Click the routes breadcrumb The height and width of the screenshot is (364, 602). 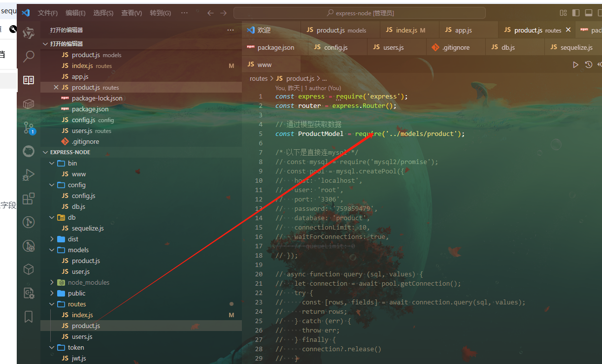pos(259,78)
